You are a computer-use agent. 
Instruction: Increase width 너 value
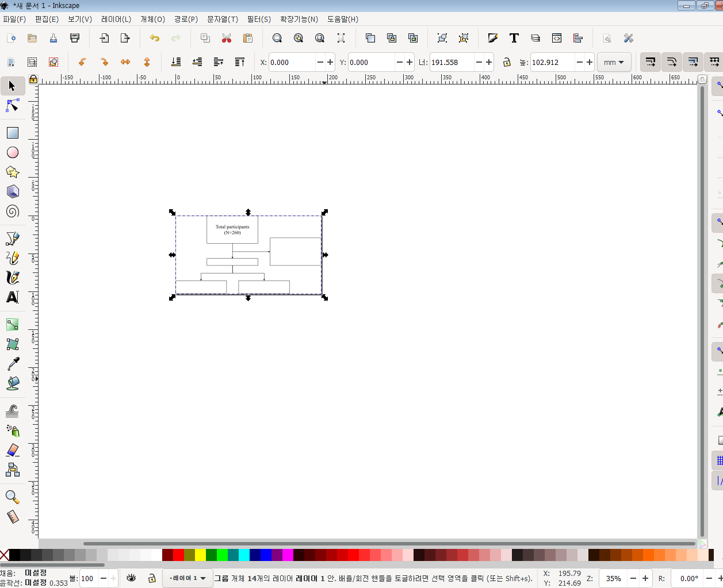(x=489, y=62)
